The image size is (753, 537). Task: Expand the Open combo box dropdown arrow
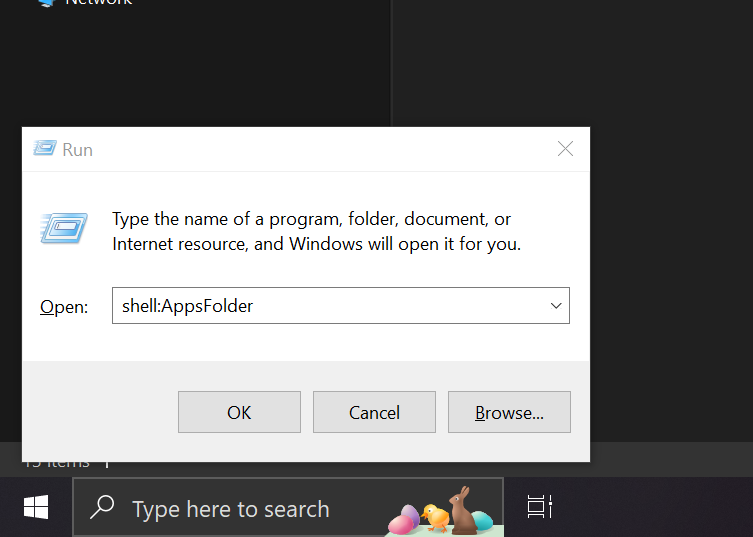[556, 306]
